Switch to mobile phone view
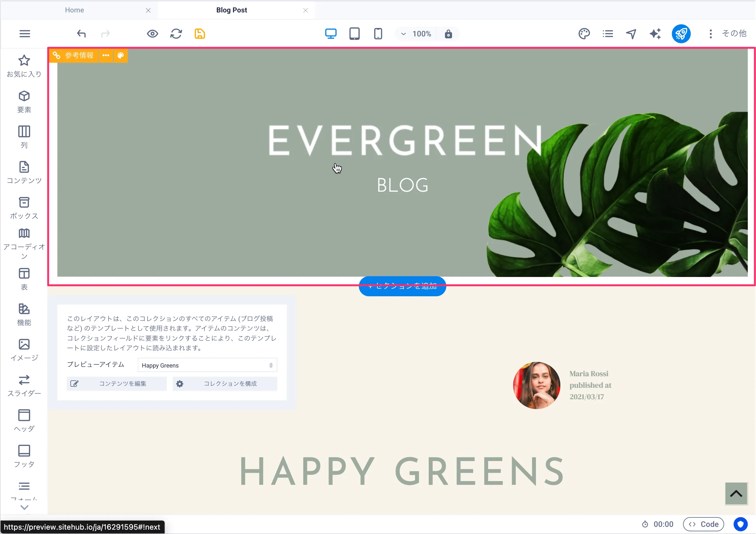The image size is (756, 534). (378, 34)
